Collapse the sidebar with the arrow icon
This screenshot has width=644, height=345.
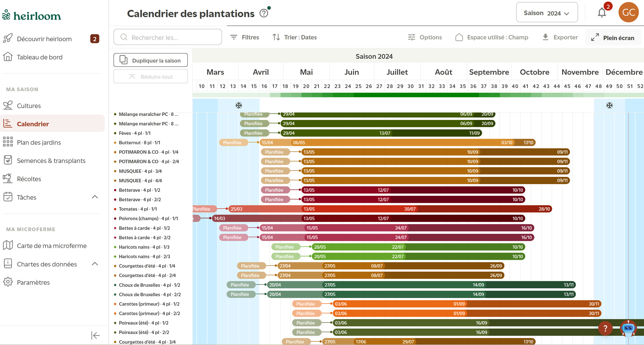click(x=95, y=335)
